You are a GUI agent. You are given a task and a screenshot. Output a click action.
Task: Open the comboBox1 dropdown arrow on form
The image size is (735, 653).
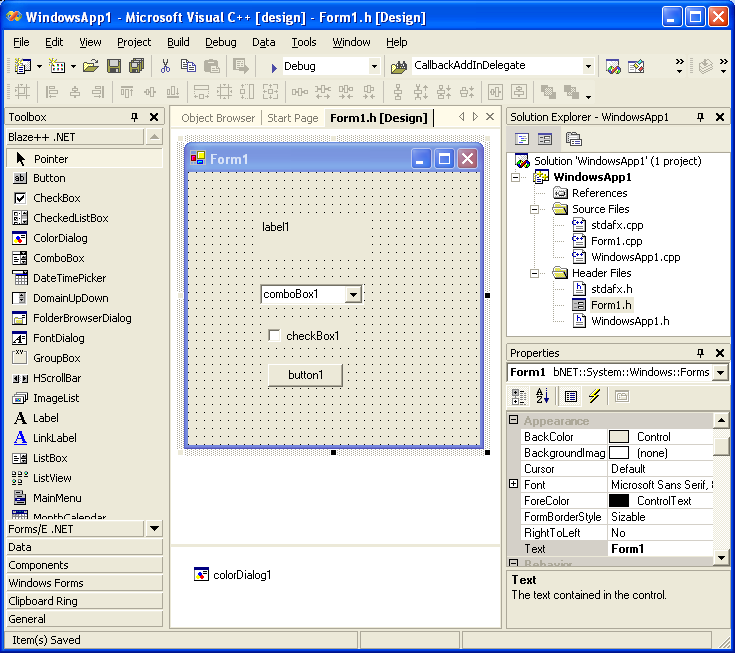pos(353,294)
